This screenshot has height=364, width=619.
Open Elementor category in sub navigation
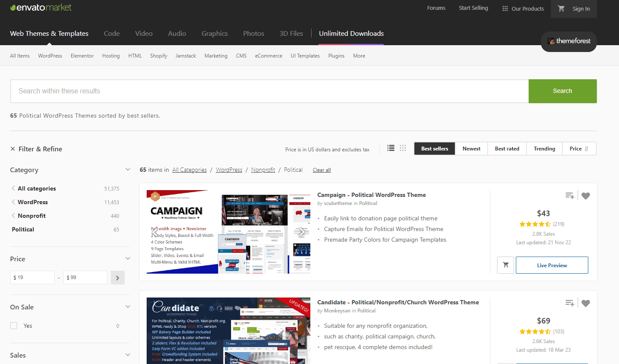pos(82,56)
